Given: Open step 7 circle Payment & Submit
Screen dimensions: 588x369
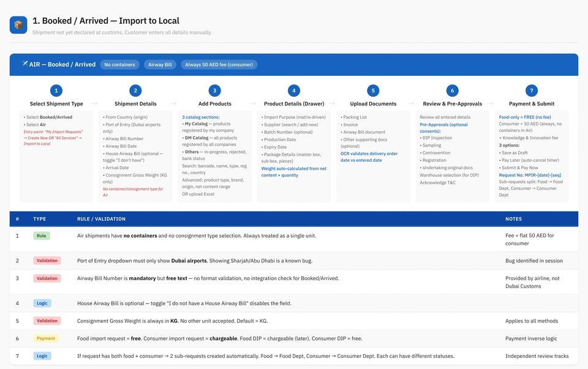Looking at the screenshot, I should 532,91.
